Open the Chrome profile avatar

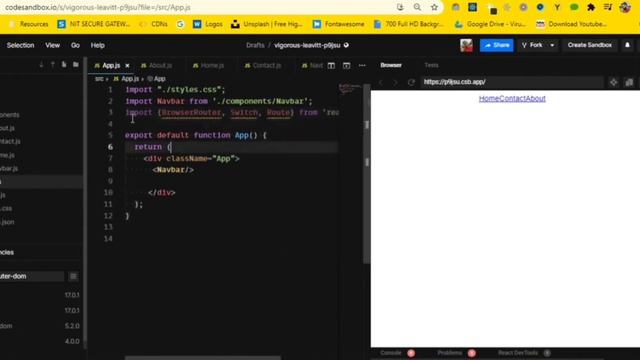(x=625, y=7)
